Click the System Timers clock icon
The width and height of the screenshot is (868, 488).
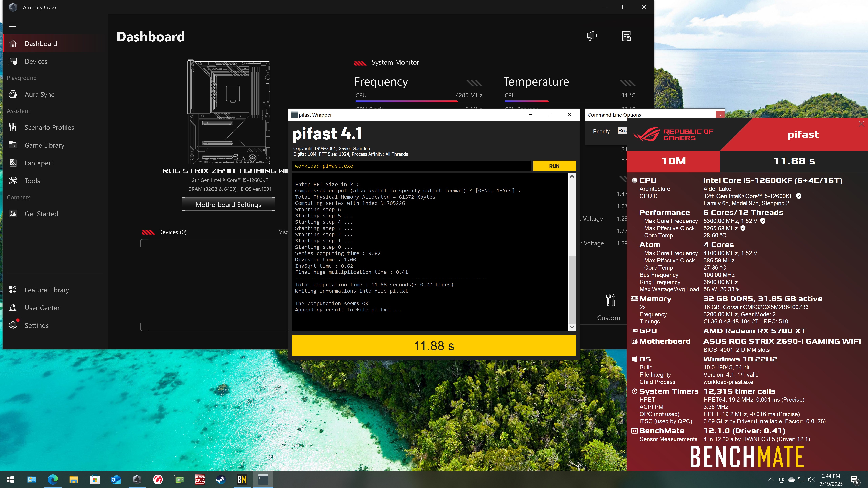click(x=634, y=391)
